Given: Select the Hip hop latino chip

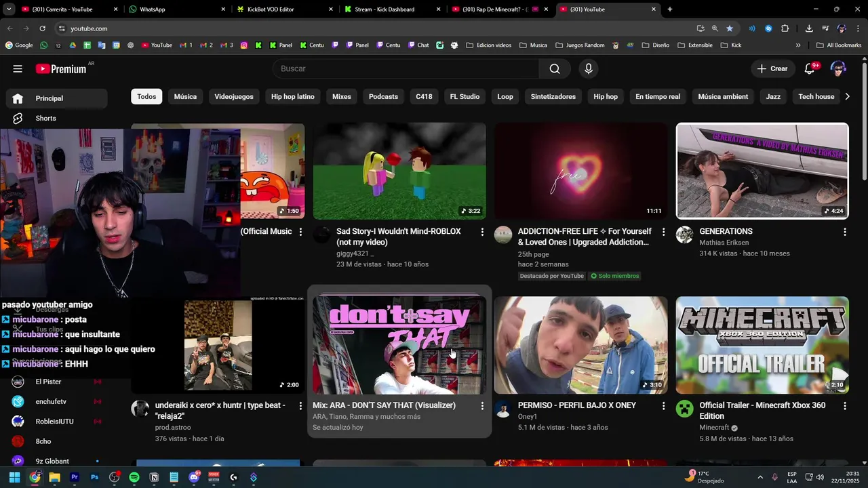Looking at the screenshot, I should (293, 96).
